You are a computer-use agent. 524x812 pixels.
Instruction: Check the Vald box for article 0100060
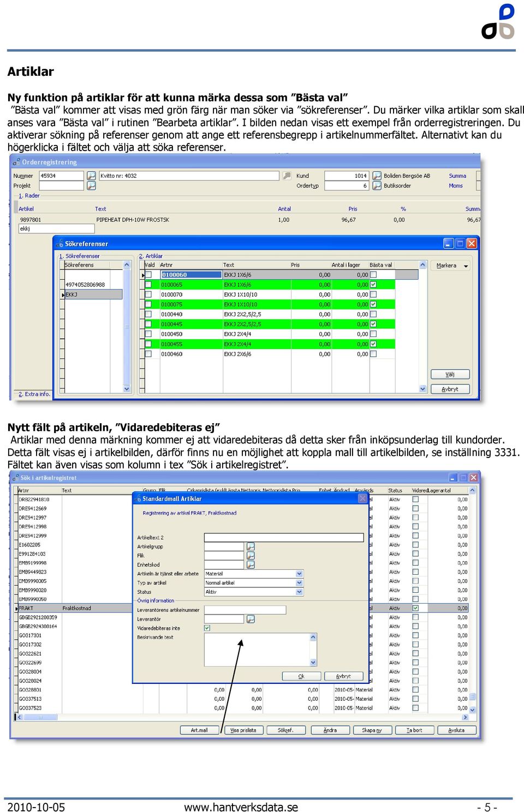coord(148,275)
